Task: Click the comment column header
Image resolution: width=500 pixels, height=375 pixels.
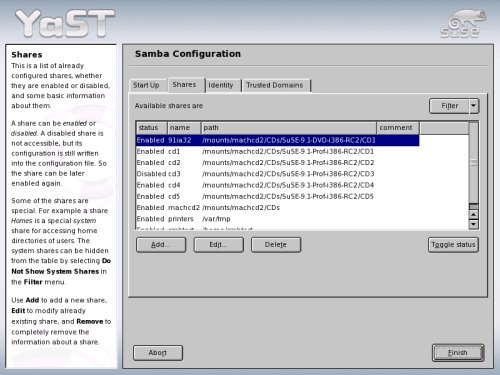Action: [x=398, y=128]
